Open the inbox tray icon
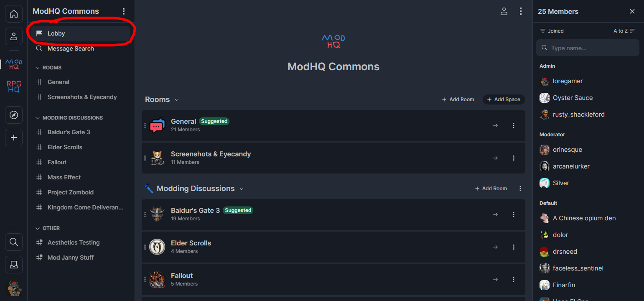 pyautogui.click(x=14, y=265)
